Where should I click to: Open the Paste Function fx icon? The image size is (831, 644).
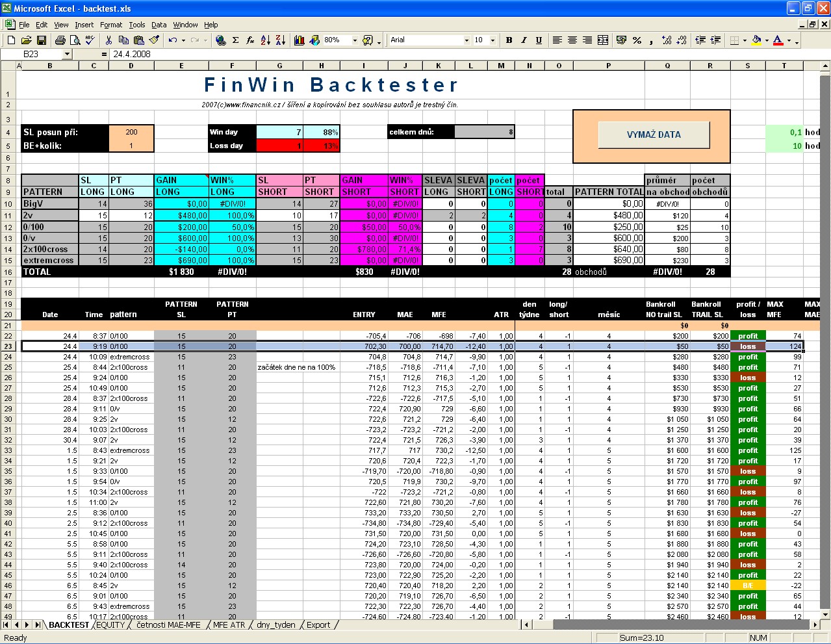point(251,40)
